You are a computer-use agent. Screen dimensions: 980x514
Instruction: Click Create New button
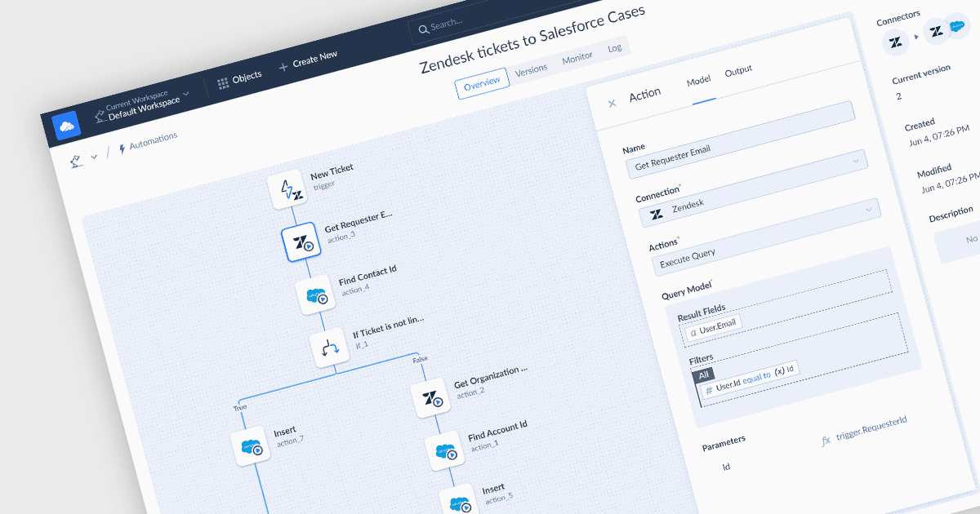[308, 61]
